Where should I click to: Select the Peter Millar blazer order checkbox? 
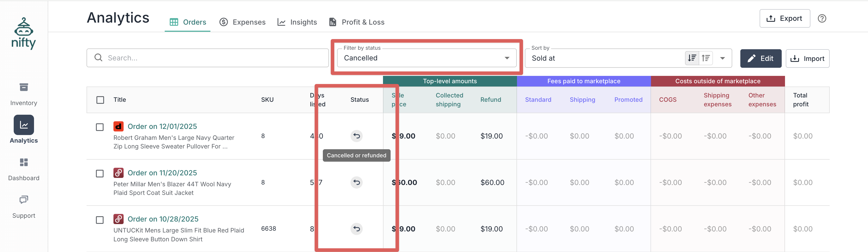100,174
